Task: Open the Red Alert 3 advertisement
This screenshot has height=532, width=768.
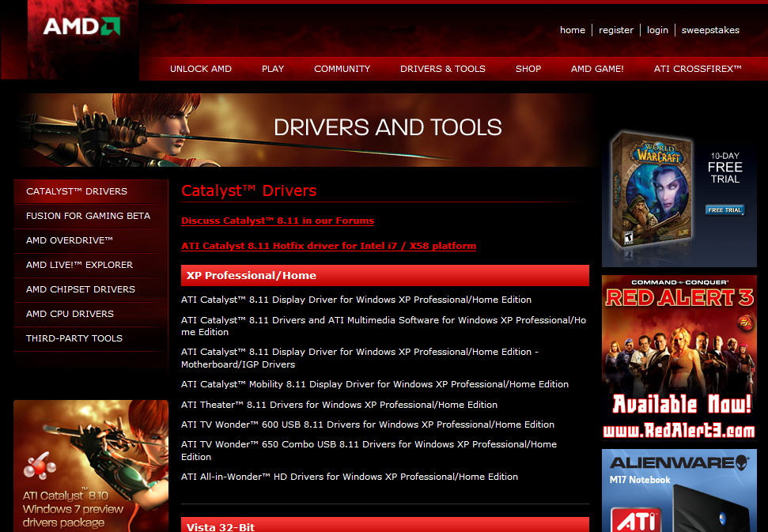Action: (679, 357)
